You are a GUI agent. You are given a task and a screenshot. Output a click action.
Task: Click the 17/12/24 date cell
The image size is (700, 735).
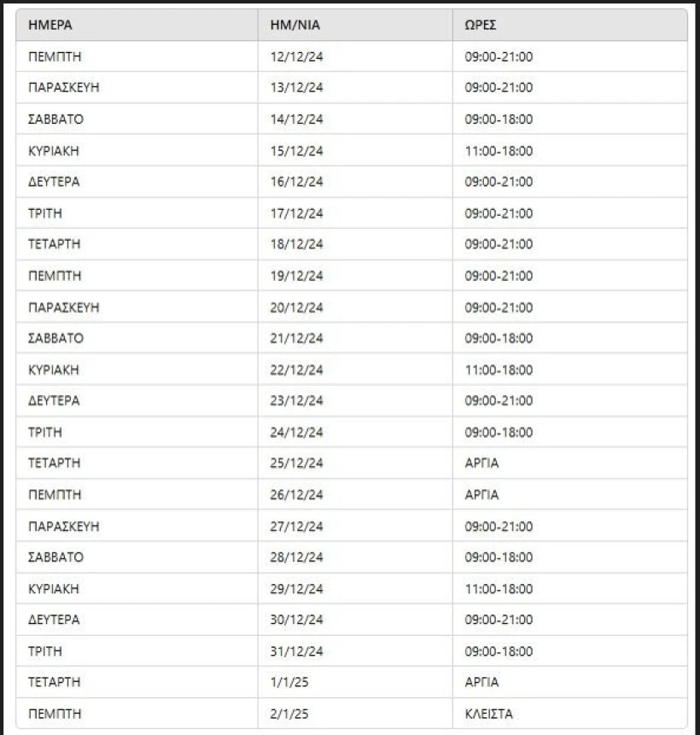coord(297,213)
